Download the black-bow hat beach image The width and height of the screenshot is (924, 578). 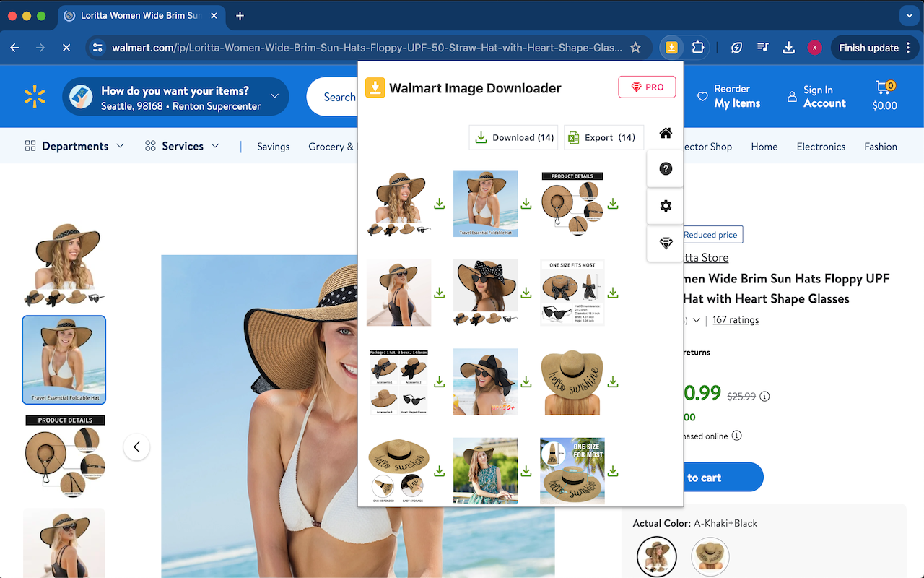coord(526,381)
